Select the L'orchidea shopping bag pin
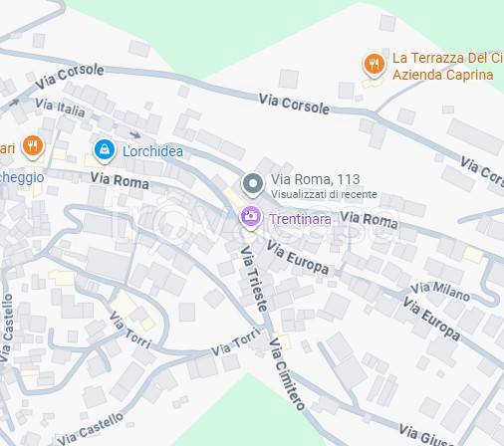 [105, 150]
